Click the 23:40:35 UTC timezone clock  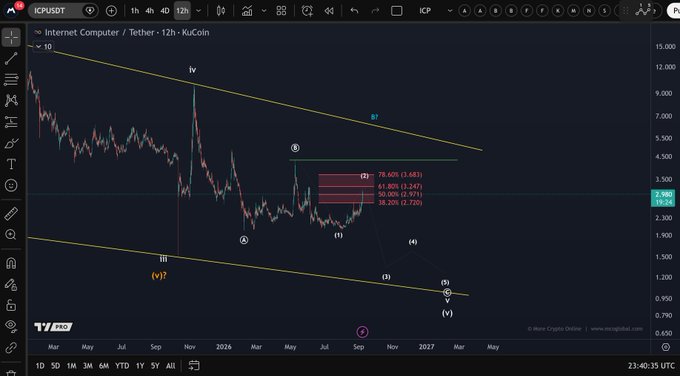651,366
